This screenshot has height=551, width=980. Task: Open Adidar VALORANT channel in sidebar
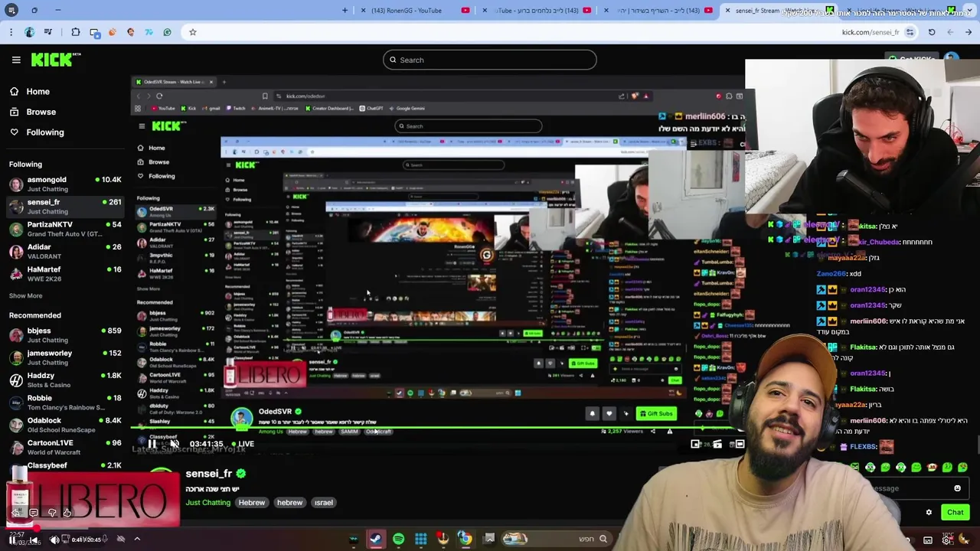[x=64, y=251]
